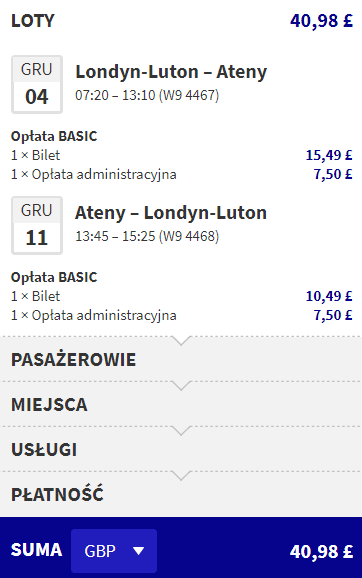Expand the PASAŻEROWIE section
362x578 pixels.
[181, 359]
